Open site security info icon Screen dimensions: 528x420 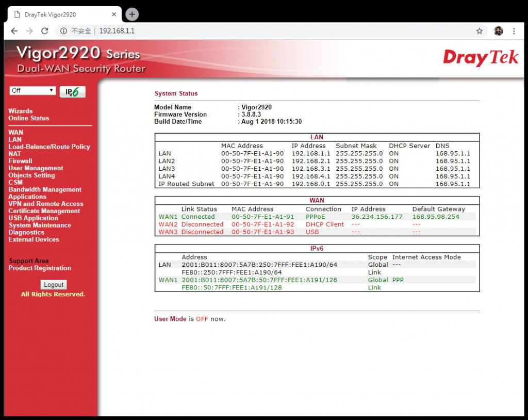[x=63, y=31]
